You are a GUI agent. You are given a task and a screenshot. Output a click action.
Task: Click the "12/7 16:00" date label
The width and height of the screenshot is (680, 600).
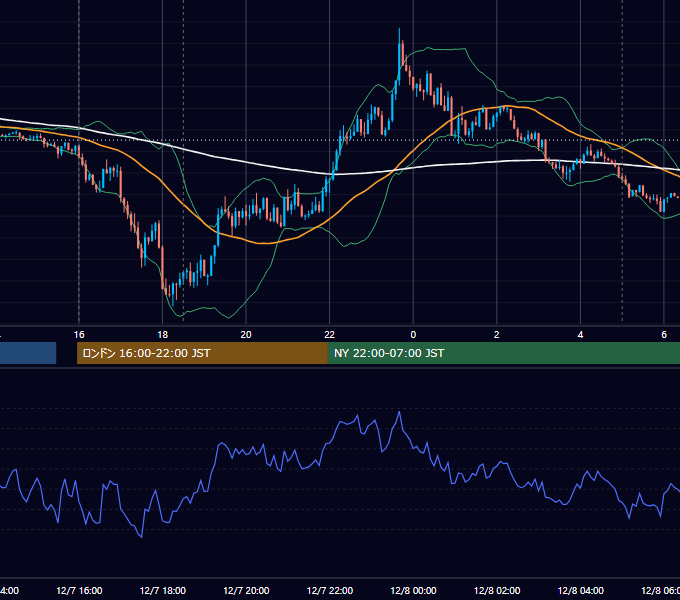click(x=79, y=591)
